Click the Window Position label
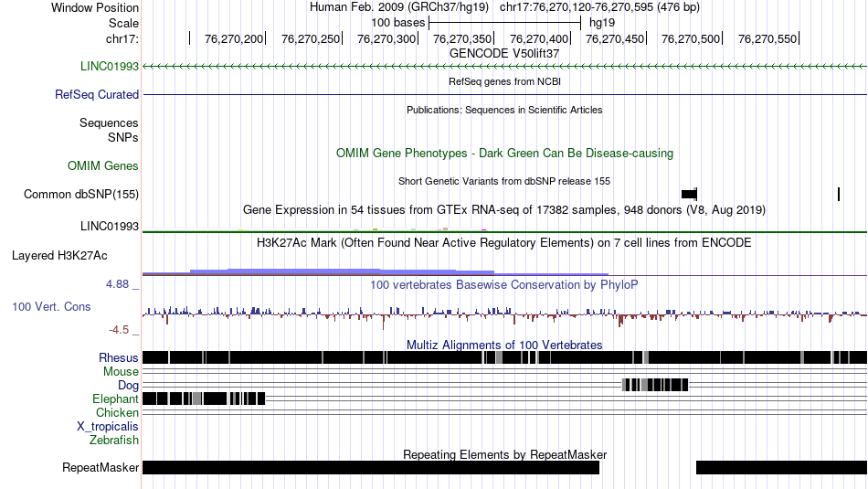Viewport: 868px width, 489px height. point(95,7)
